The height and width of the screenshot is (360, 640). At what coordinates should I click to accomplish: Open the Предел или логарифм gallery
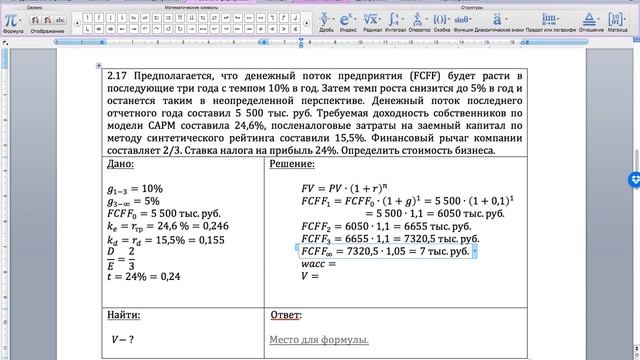[x=551, y=22]
